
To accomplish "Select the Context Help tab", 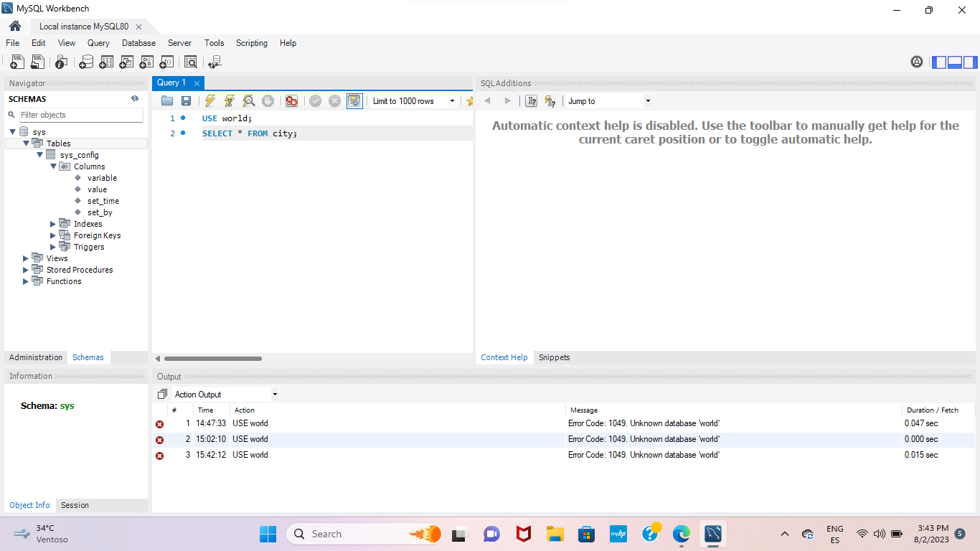I will (504, 357).
